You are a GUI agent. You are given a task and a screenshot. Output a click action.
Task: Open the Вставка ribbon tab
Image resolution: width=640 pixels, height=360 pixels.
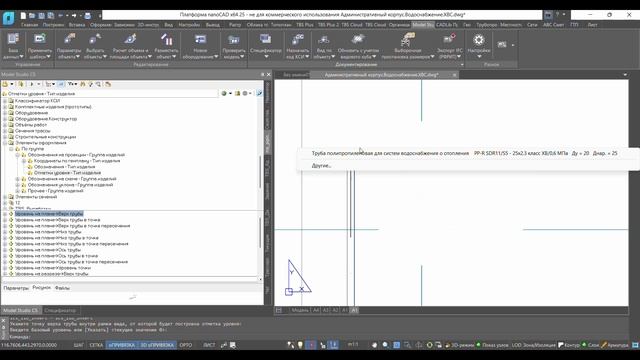click(77, 25)
